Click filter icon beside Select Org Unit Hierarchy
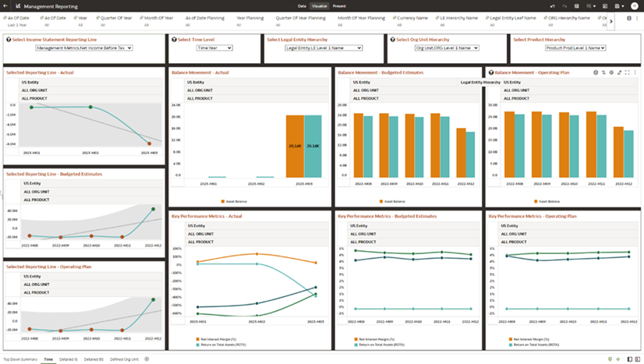 click(x=393, y=40)
